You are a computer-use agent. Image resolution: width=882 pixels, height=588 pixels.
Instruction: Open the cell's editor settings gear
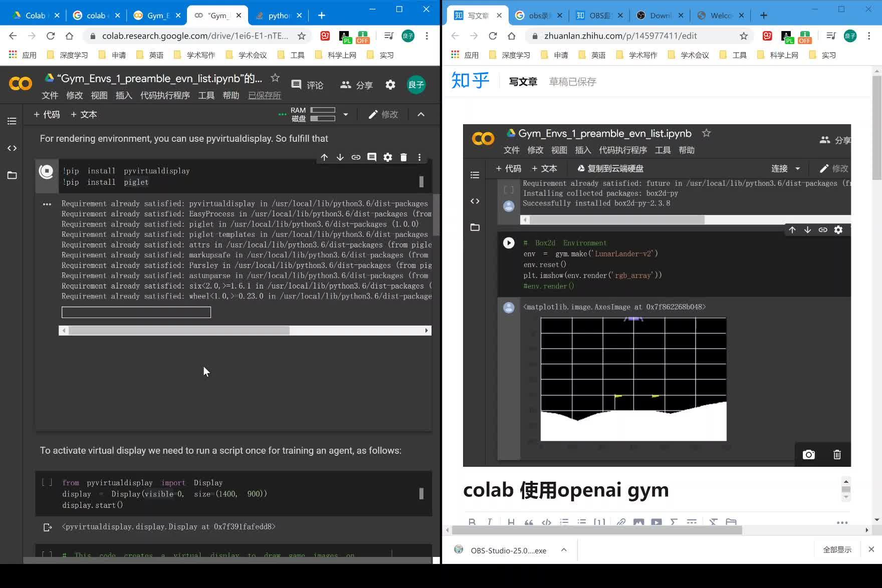(388, 157)
